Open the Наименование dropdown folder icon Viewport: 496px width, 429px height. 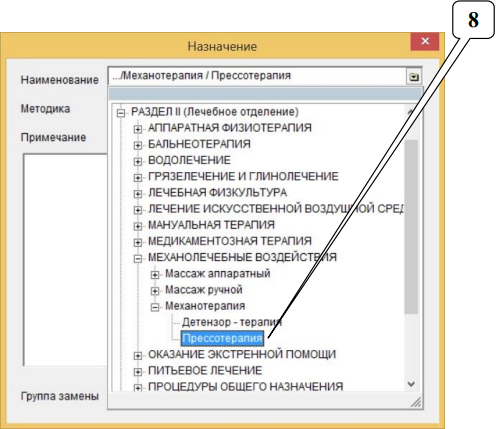[414, 77]
